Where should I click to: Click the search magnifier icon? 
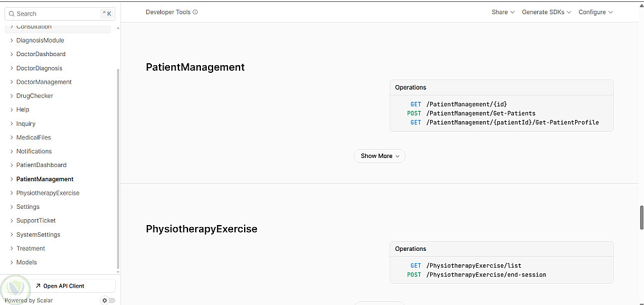pyautogui.click(x=12, y=14)
